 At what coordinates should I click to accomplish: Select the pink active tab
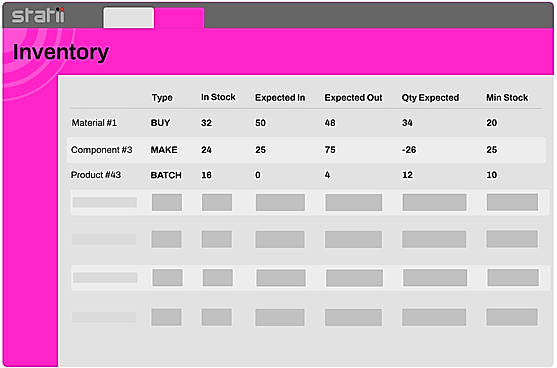point(179,18)
